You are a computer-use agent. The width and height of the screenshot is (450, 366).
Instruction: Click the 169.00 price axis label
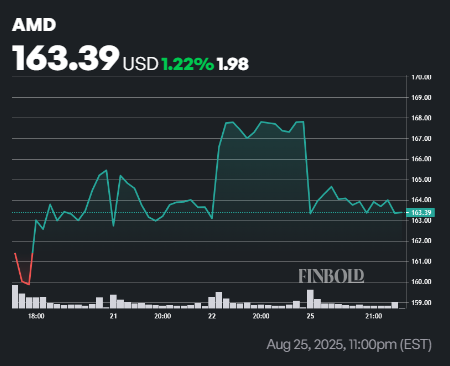click(421, 98)
